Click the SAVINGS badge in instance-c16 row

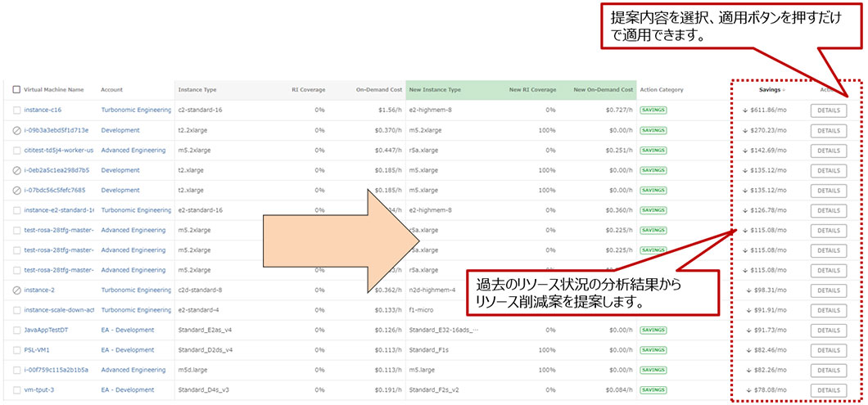(653, 110)
